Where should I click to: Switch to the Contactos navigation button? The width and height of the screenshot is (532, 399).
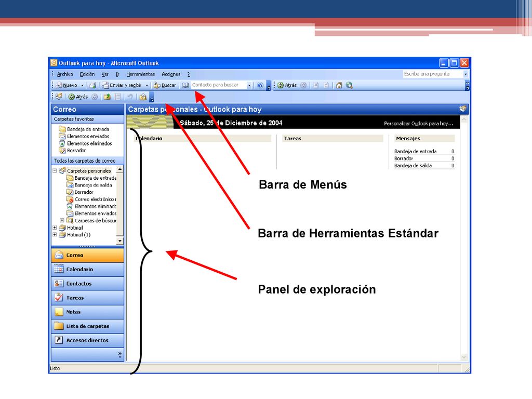pos(87,284)
